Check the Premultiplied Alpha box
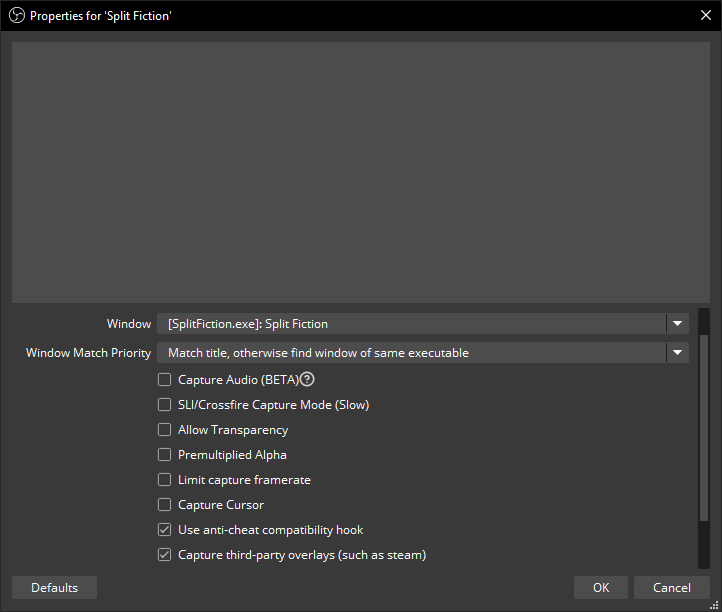 pos(164,455)
